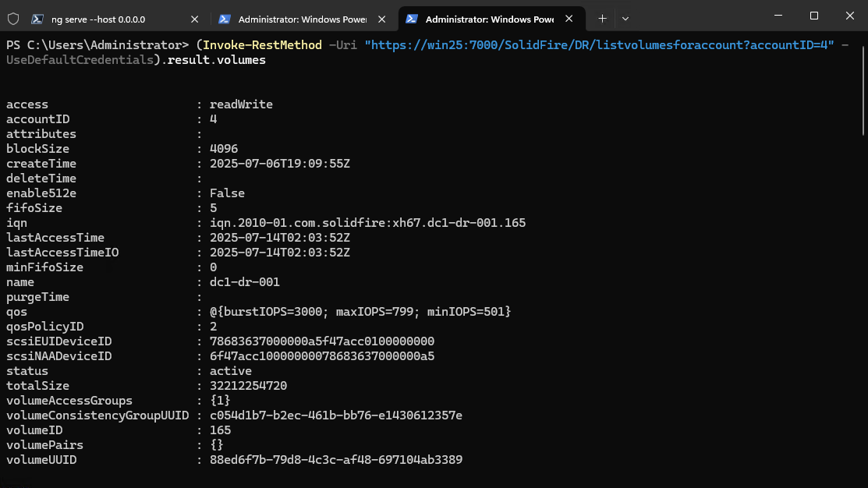This screenshot has width=868, height=488.
Task: Click the qosPolicyID value '2'
Action: click(213, 327)
